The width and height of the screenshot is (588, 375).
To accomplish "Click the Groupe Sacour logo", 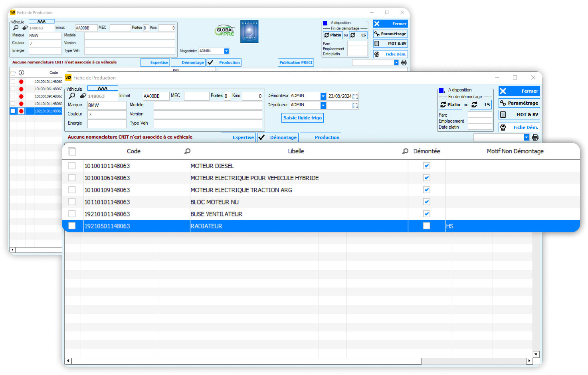I will pos(249,32).
